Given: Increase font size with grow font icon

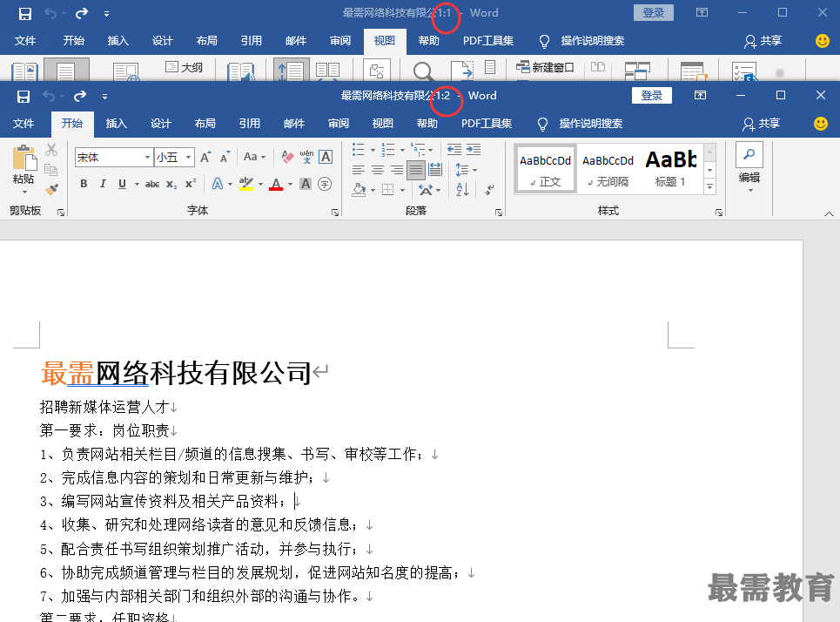Looking at the screenshot, I should click(x=205, y=157).
